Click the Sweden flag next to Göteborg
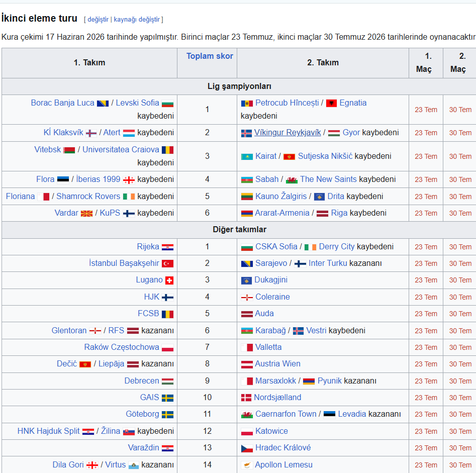Image resolution: width=476 pixels, height=473 pixels. coord(167,414)
